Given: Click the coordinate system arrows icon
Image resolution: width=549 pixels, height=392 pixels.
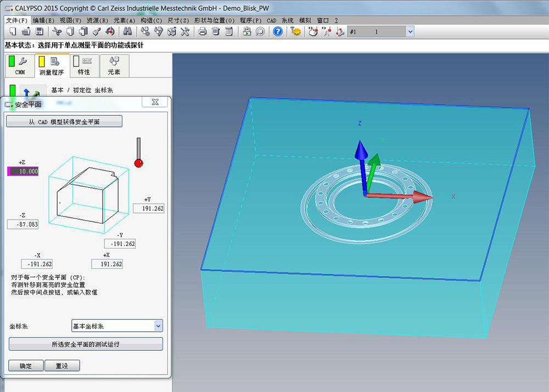Looking at the screenshot, I should pyautogui.click(x=32, y=93).
